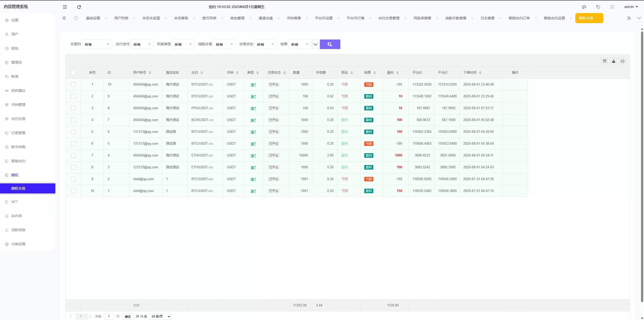This screenshot has width=644, height=320.
Task: Open column filter grid icon
Action: 605,61
